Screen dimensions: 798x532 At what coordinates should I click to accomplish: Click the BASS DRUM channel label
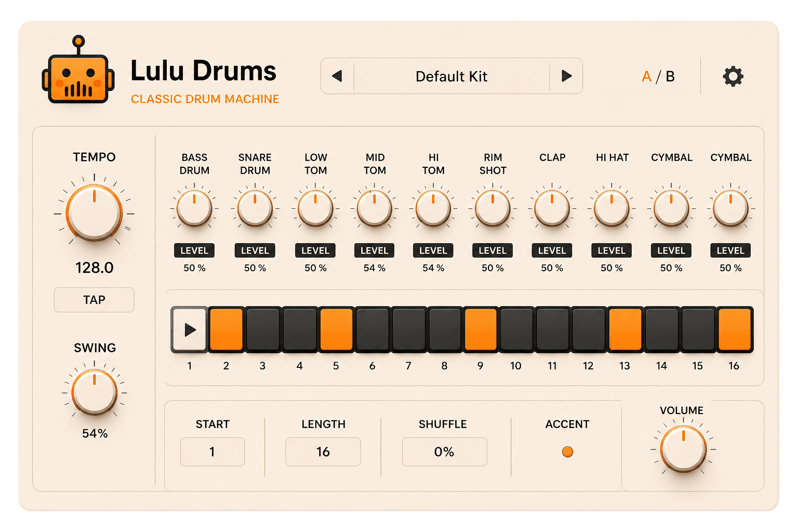194,164
